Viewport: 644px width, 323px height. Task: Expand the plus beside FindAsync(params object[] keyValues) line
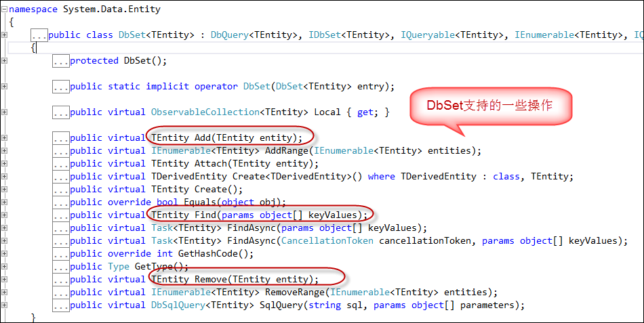point(5,228)
